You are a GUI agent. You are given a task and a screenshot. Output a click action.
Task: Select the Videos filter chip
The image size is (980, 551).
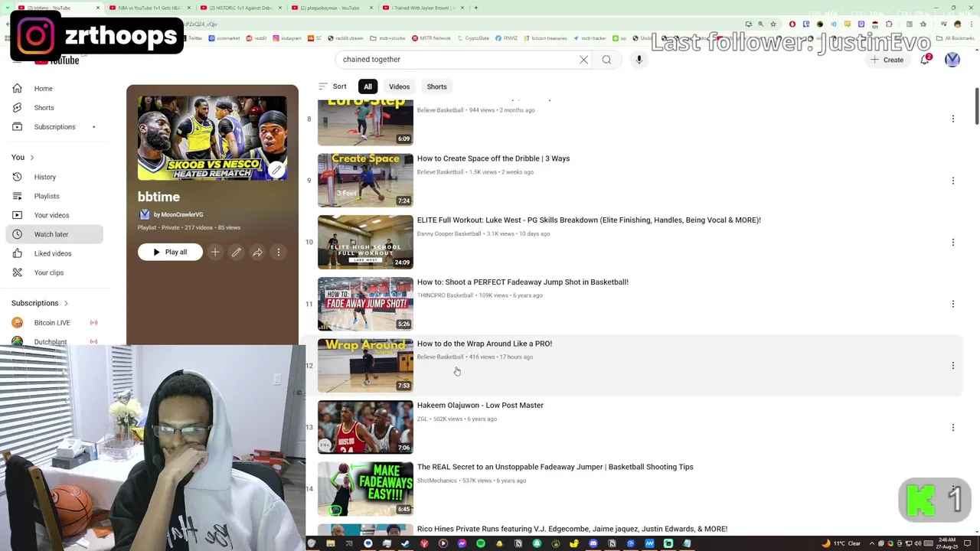click(x=399, y=86)
